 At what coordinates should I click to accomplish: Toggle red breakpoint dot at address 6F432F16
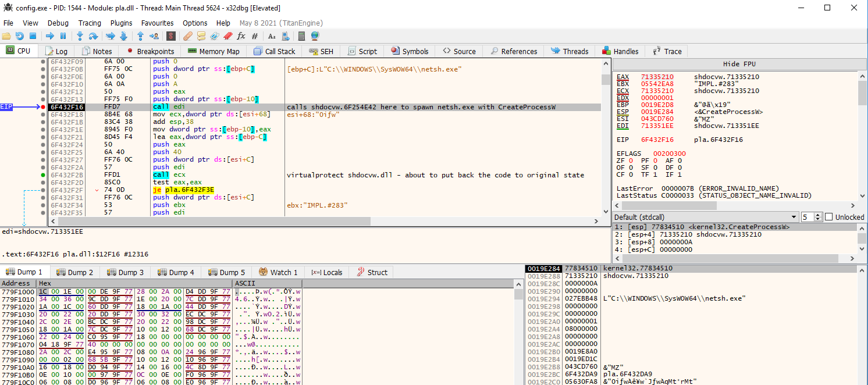43,107
